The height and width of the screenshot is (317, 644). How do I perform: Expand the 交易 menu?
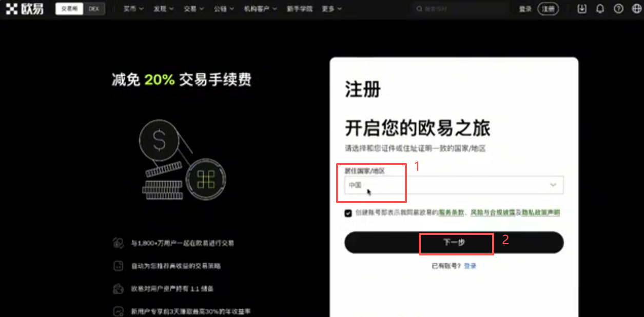pyautogui.click(x=193, y=9)
